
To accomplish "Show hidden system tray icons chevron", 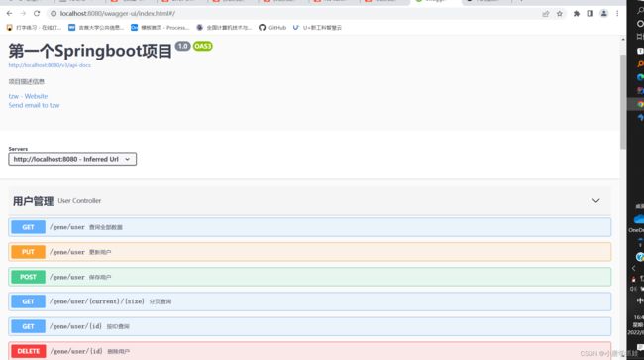I will click(634, 268).
